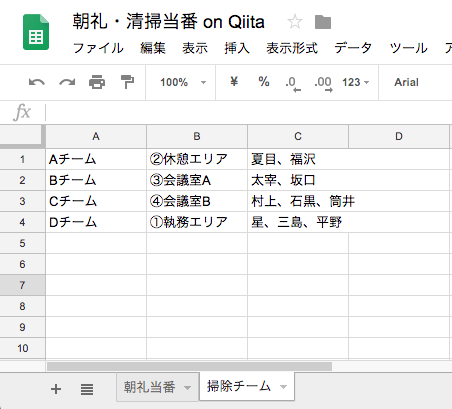This screenshot has height=409, width=452.
Task: Print the spreadsheet
Action: pyautogui.click(x=97, y=82)
